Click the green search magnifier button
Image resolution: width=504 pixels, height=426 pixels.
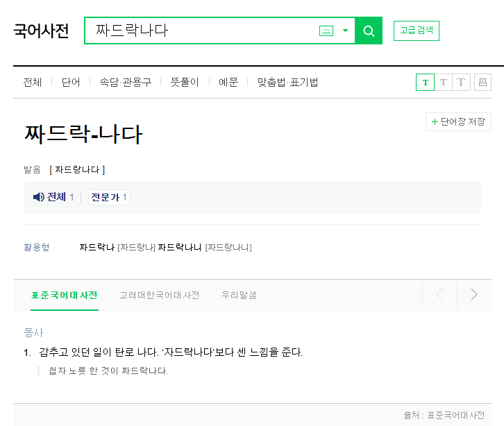coord(369,31)
